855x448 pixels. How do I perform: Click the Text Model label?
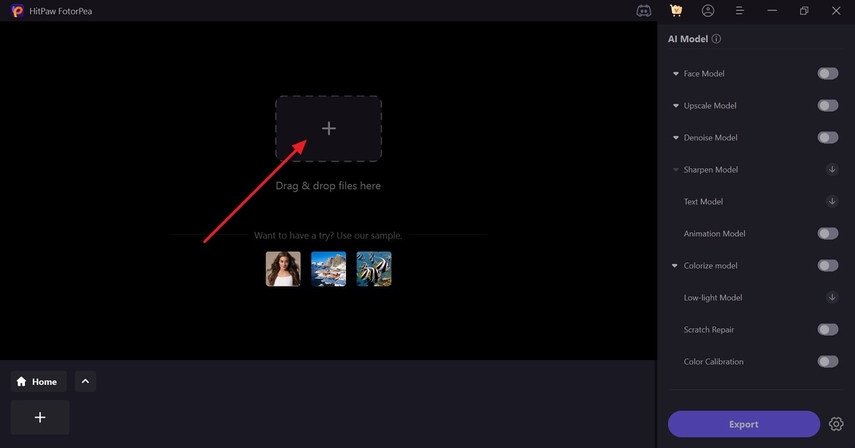[703, 202]
